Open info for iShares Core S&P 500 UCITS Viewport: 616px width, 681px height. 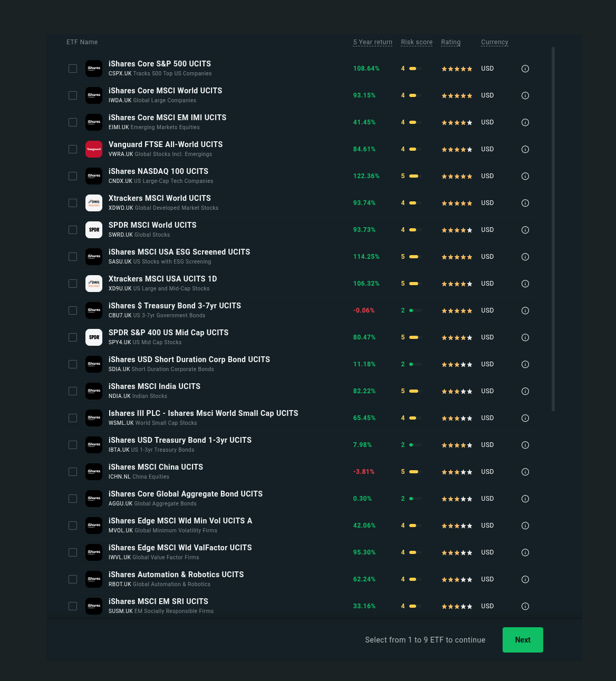coord(525,69)
